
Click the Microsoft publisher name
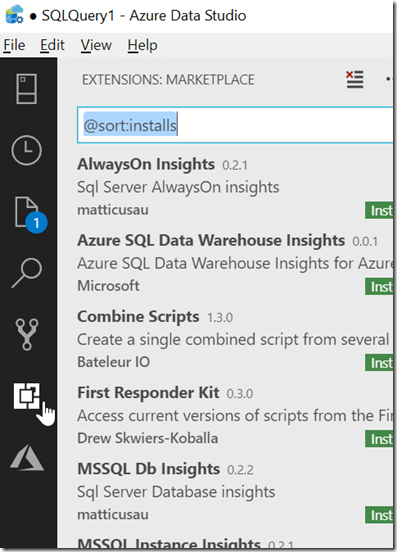108,286
